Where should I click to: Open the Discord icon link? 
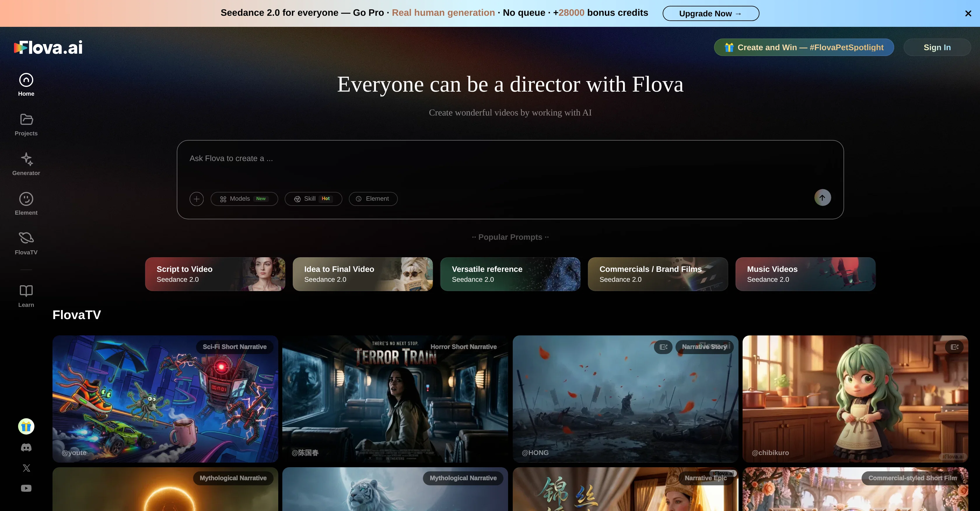point(26,447)
